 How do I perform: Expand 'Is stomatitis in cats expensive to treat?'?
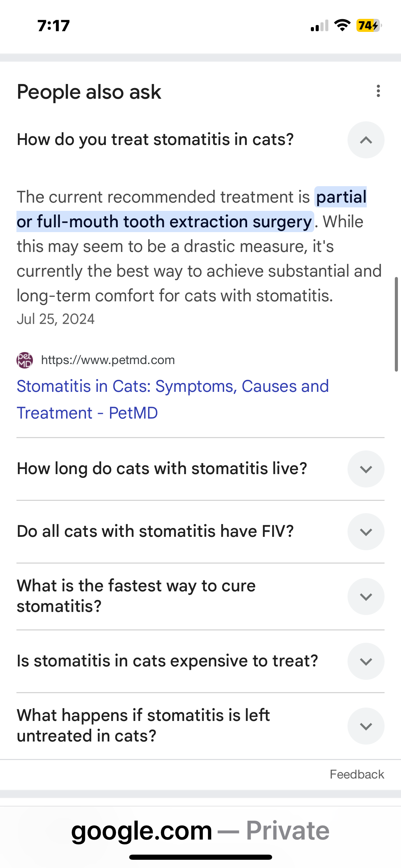tap(366, 661)
